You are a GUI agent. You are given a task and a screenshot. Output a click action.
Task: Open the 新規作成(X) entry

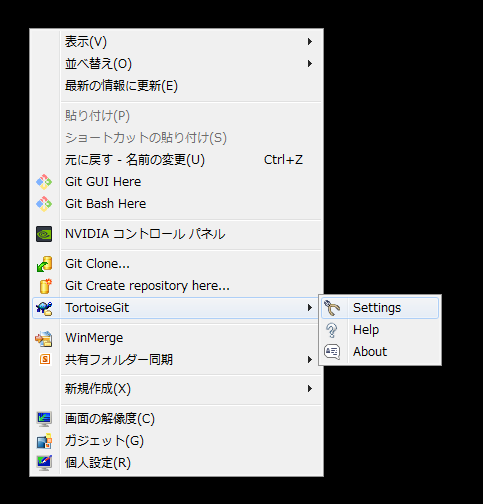tap(177, 389)
